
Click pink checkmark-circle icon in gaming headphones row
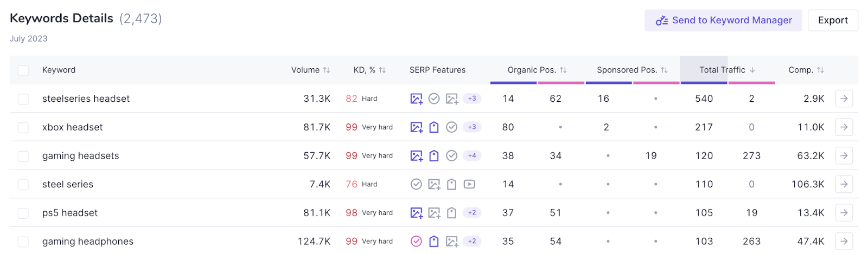(x=416, y=241)
